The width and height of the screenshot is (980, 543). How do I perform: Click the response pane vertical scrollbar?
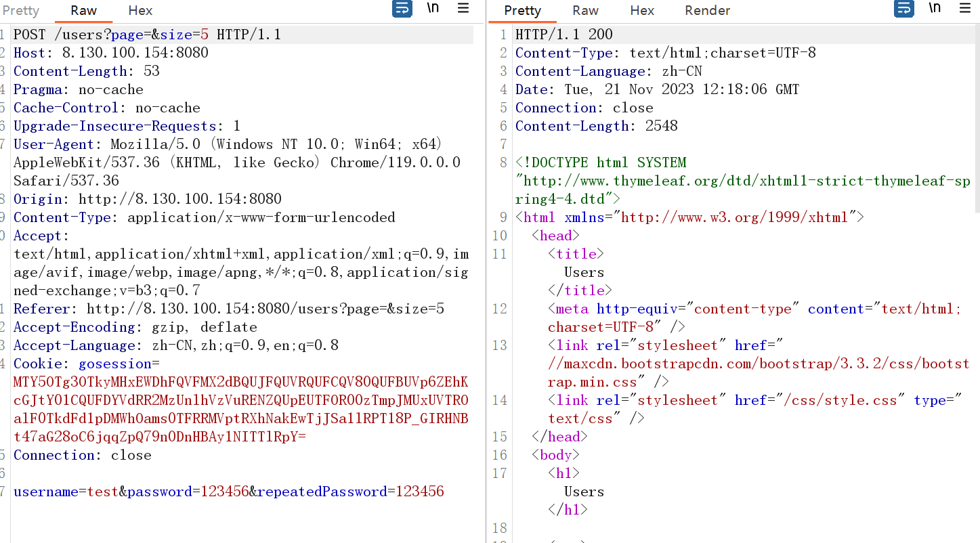pyautogui.click(x=977, y=118)
